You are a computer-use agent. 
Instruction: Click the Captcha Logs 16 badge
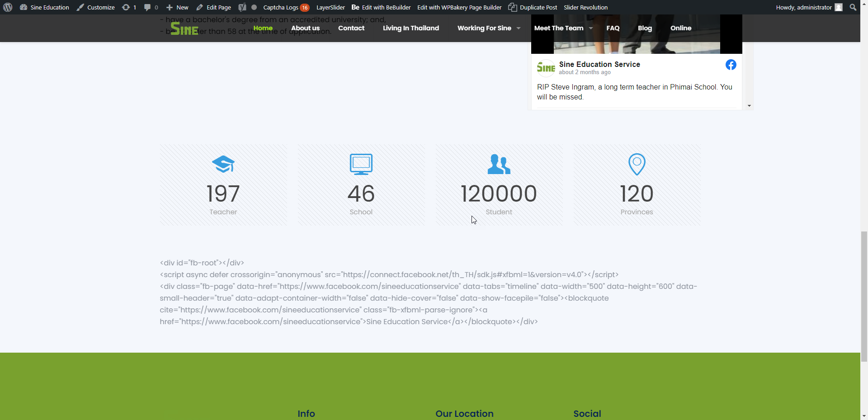click(x=305, y=8)
